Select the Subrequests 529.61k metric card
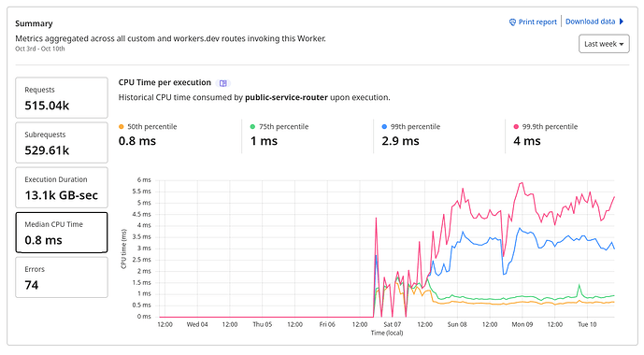The height and width of the screenshot is (355, 644). coord(62,142)
